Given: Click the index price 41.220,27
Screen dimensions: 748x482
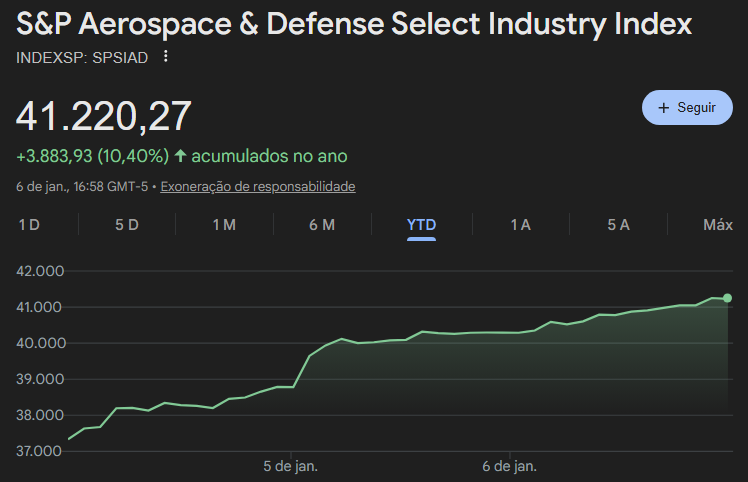Looking at the screenshot, I should (x=104, y=117).
